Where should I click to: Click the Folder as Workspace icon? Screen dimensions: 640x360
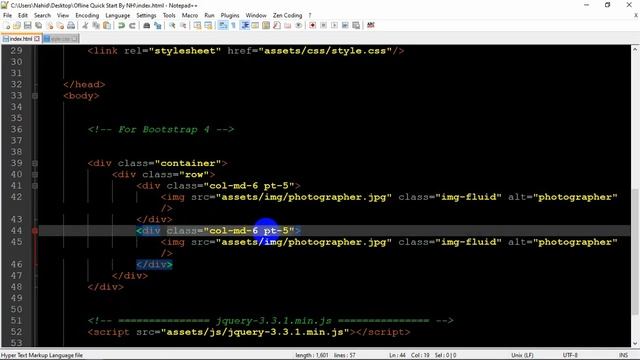[x=288, y=25]
